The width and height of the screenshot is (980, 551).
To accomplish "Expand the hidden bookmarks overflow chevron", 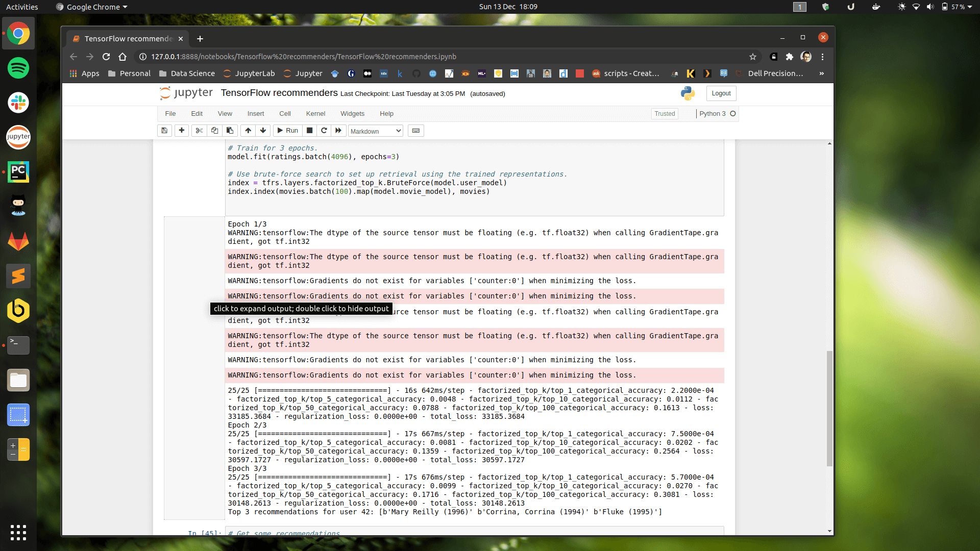I will tap(821, 73).
